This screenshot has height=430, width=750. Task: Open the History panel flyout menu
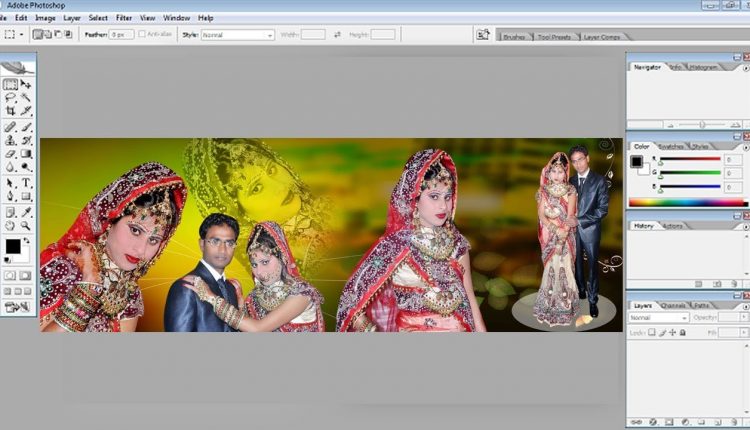tap(745, 227)
